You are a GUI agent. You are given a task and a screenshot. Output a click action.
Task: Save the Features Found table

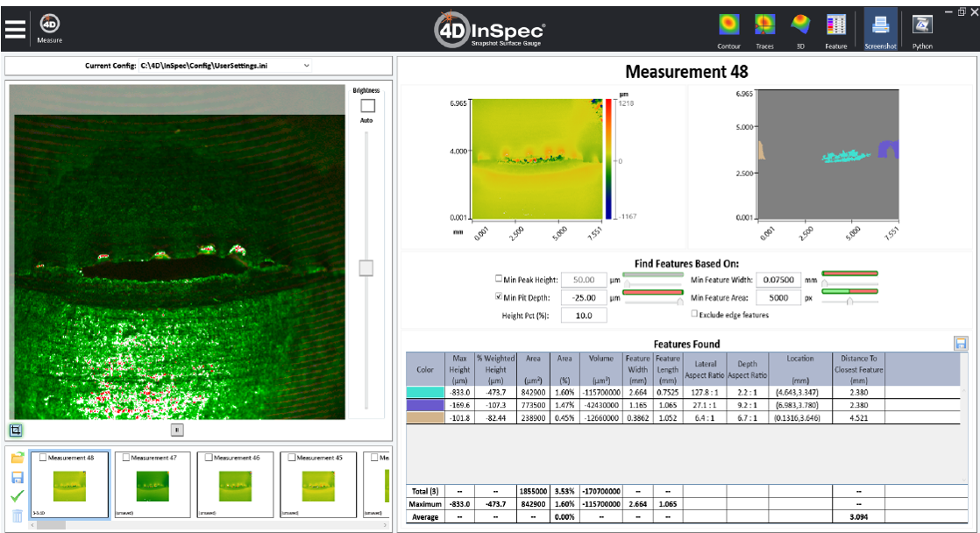pos(961,344)
